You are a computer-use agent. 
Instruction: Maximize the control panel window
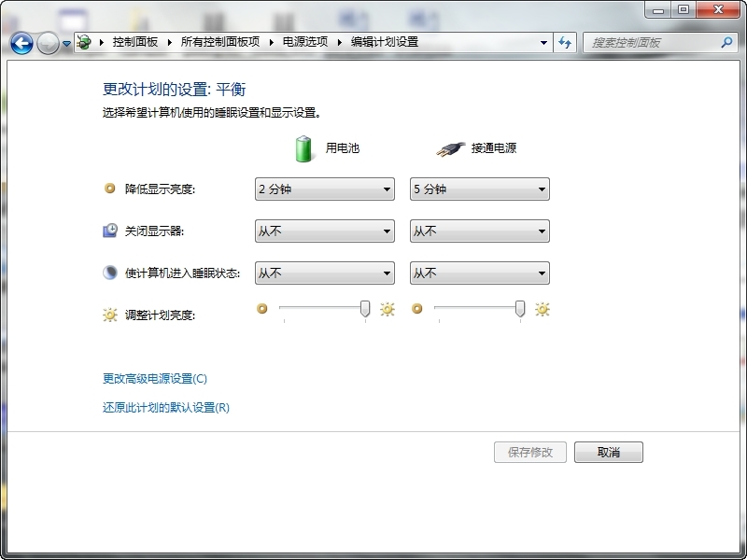(684, 9)
